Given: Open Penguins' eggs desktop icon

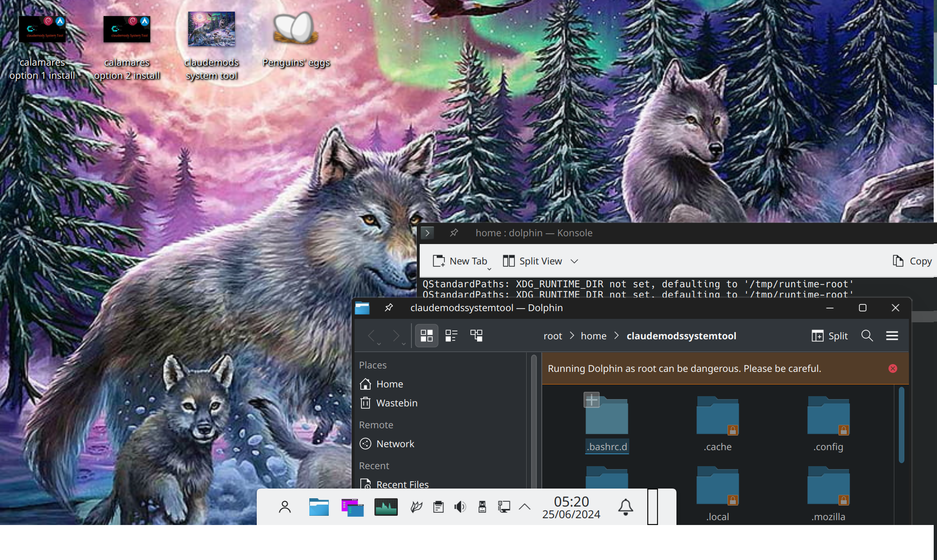Looking at the screenshot, I should 296,40.
